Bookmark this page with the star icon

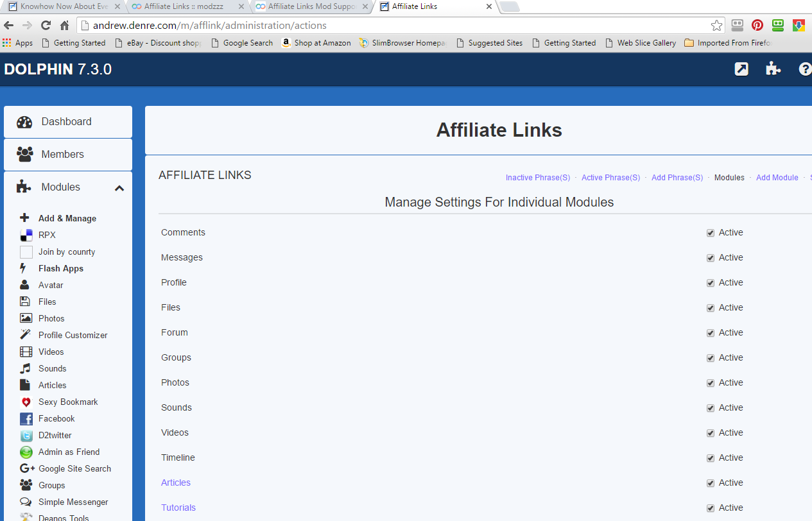tap(716, 26)
